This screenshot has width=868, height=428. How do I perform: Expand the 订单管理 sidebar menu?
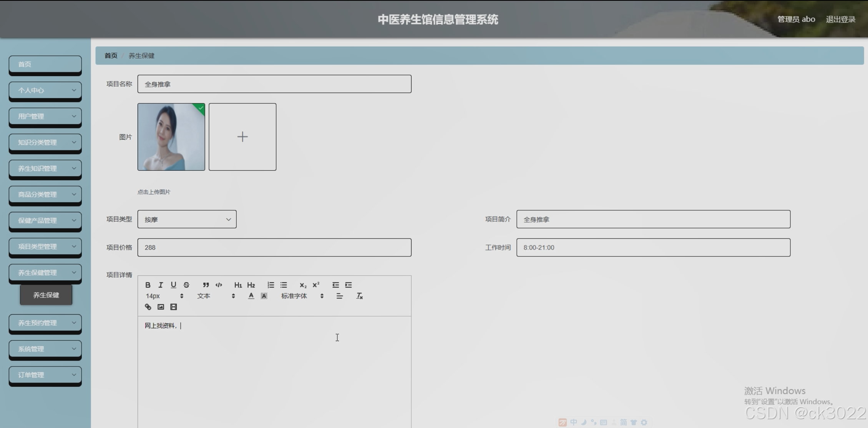coord(45,375)
